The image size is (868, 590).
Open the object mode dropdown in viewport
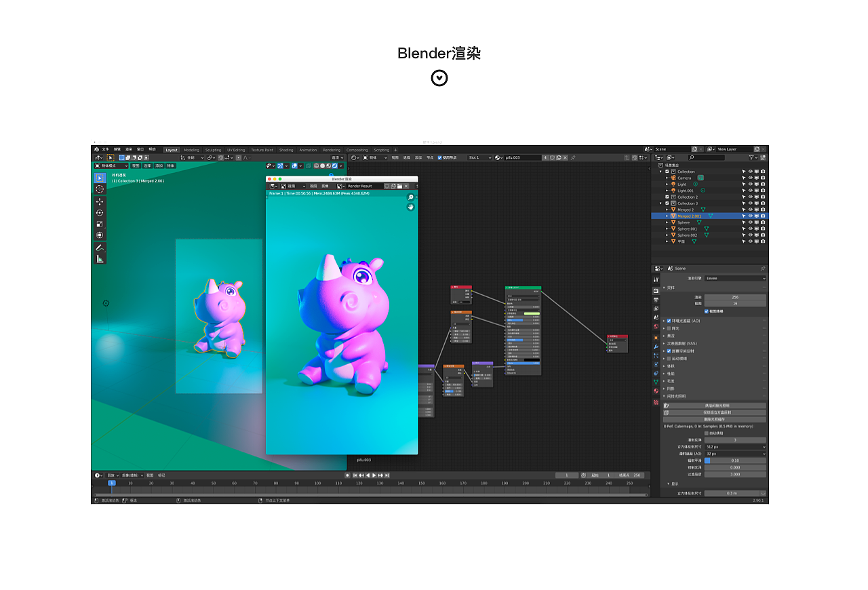click(111, 165)
